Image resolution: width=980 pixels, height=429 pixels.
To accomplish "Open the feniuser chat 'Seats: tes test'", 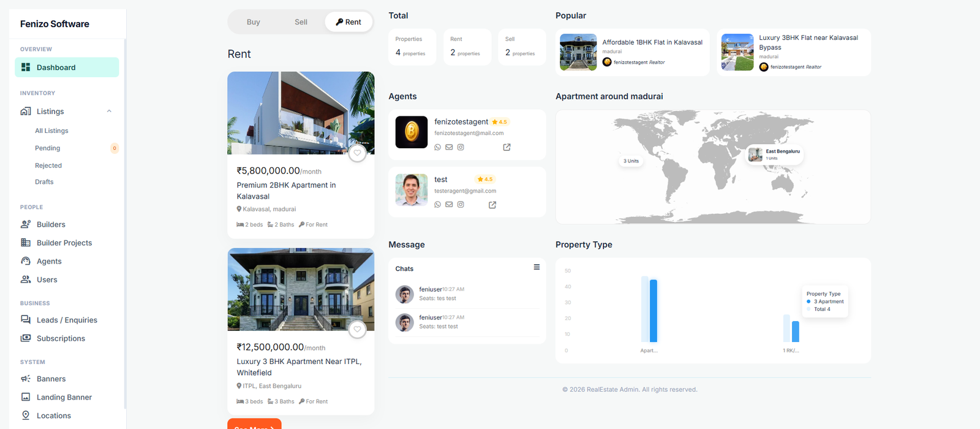I will pos(467,294).
